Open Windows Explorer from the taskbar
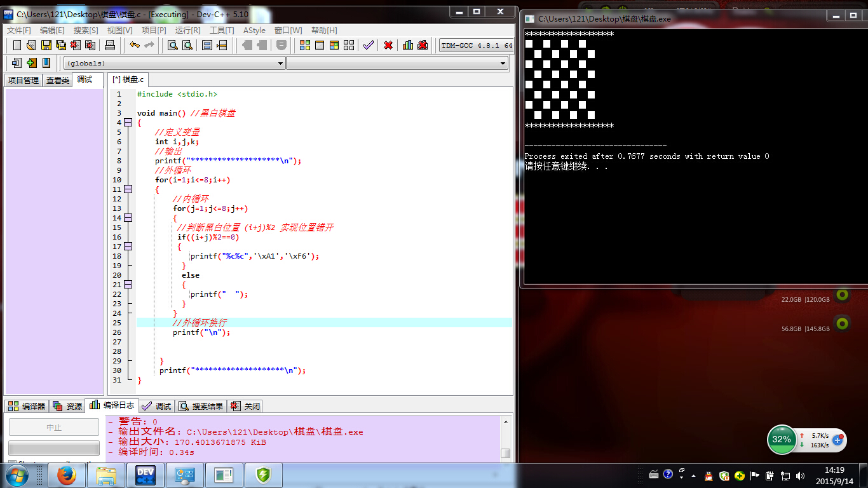 (105, 475)
